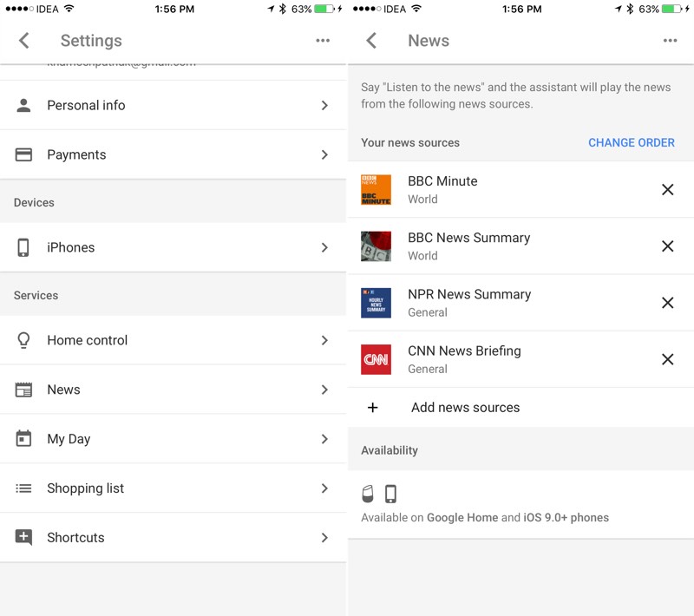694x616 pixels.
Task: Click the CHANGE ORDER link
Action: 631,143
